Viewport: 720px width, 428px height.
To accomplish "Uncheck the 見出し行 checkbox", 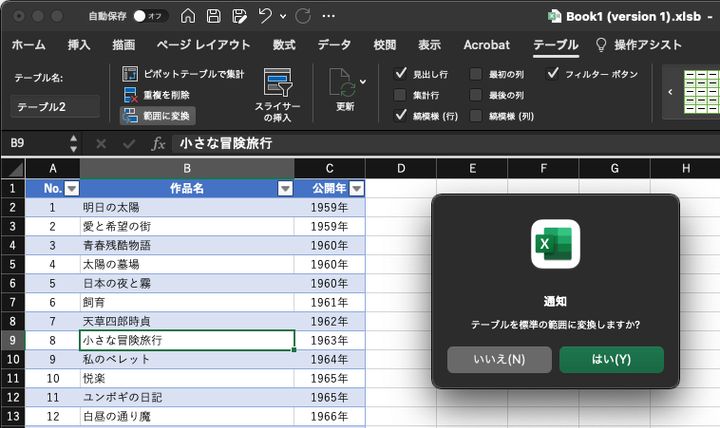I will click(401, 74).
